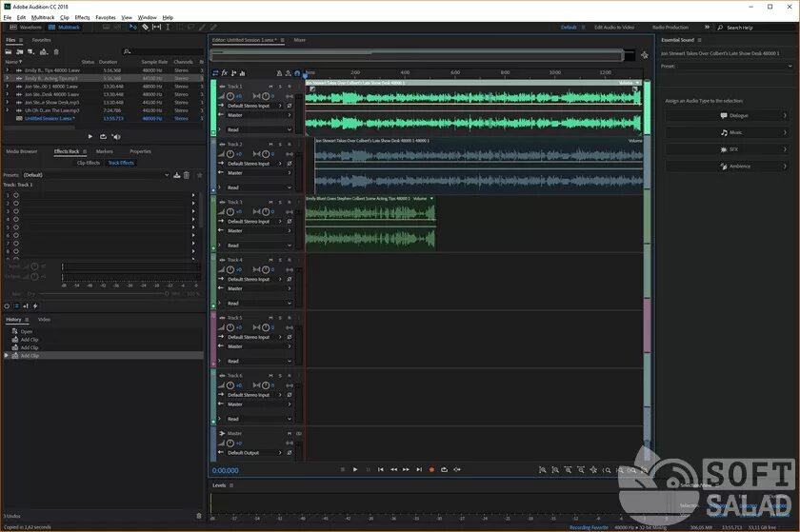The width and height of the screenshot is (800, 532).
Task: Mute Track 1
Action: [x=270, y=87]
